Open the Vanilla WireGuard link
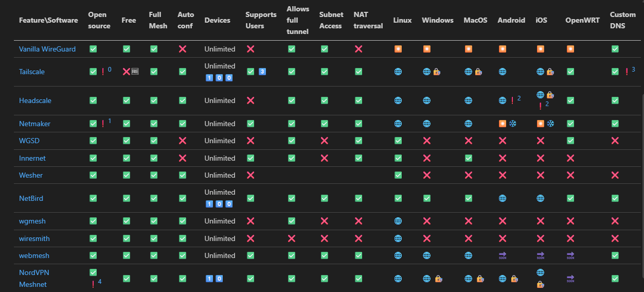 [47, 49]
